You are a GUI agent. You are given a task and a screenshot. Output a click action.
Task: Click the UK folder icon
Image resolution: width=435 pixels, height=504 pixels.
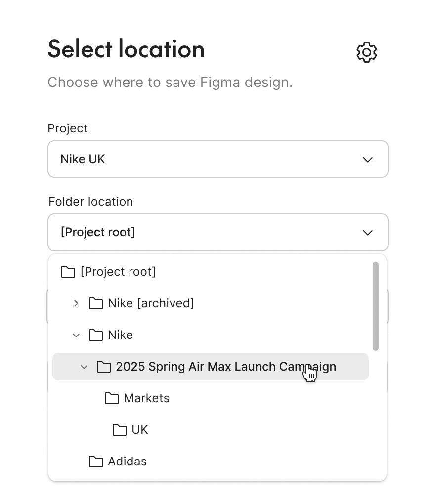120,430
